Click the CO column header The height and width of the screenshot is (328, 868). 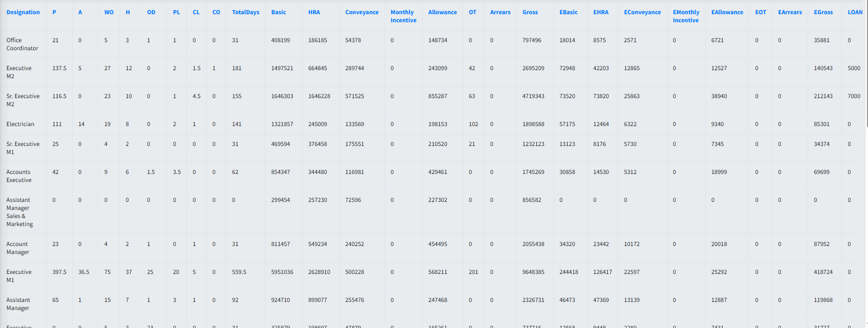coord(216,12)
